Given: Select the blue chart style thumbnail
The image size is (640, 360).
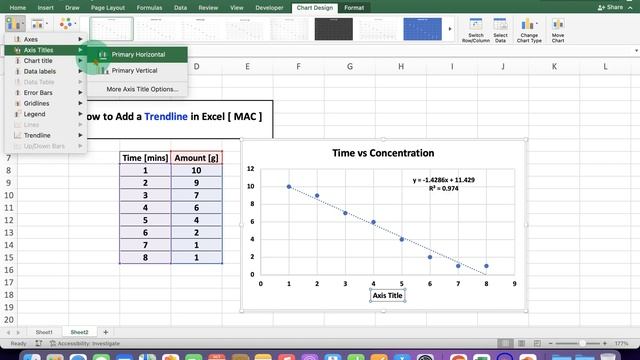Looking at the screenshot, I should 422,29.
